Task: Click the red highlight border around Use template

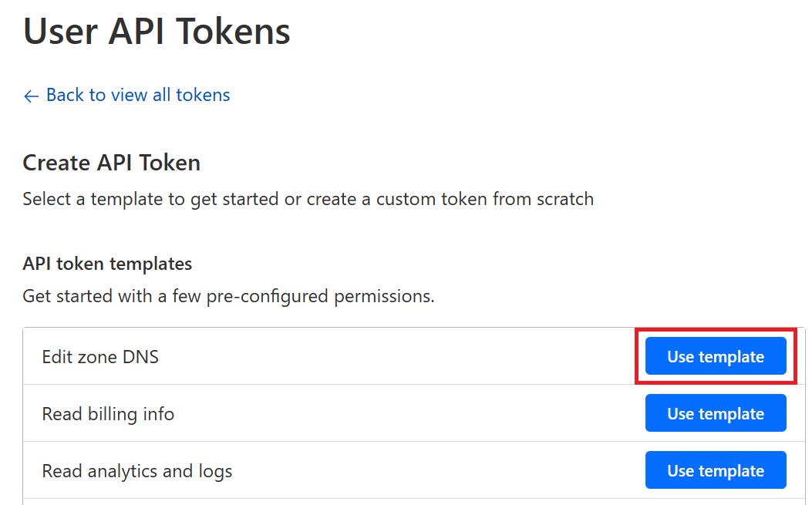Action: coord(636,357)
